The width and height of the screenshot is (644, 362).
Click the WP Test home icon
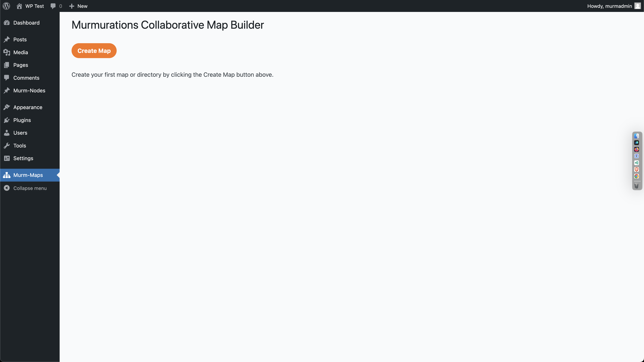19,6
